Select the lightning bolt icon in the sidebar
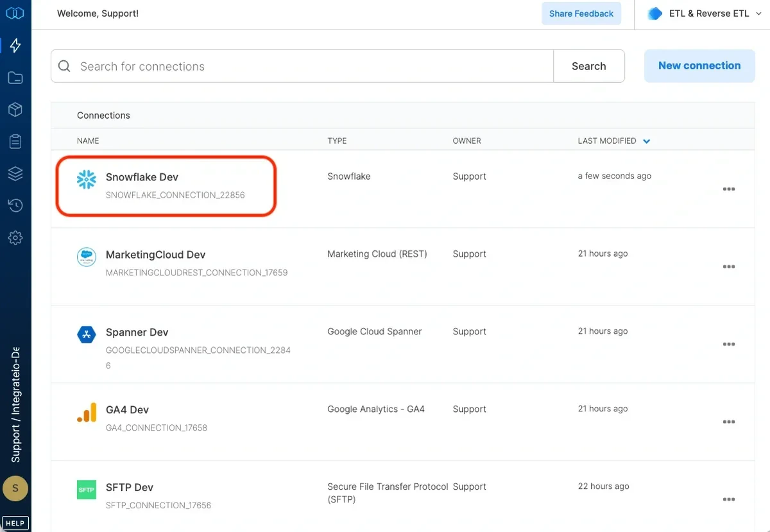770x532 pixels. click(15, 45)
